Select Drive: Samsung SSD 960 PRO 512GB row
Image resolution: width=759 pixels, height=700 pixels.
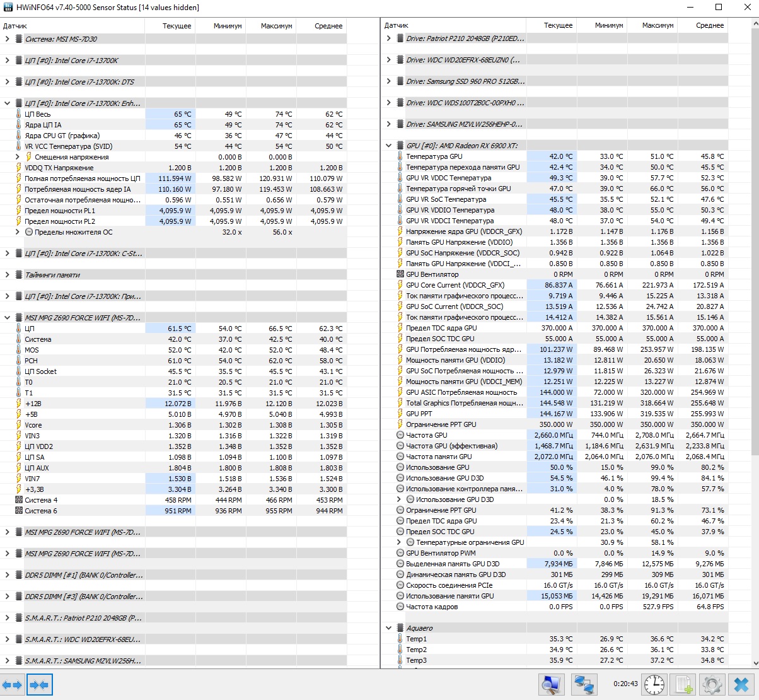(x=555, y=81)
